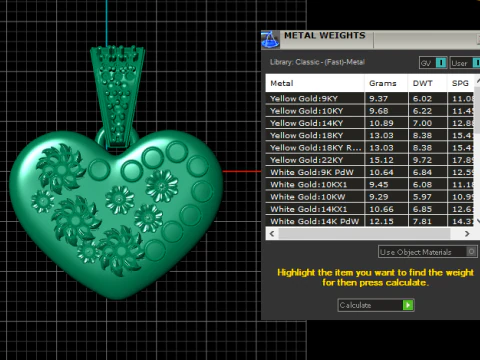Image resolution: width=480 pixels, height=360 pixels.
Task: Select the Yellow Gold:14KY row
Action: click(370, 123)
